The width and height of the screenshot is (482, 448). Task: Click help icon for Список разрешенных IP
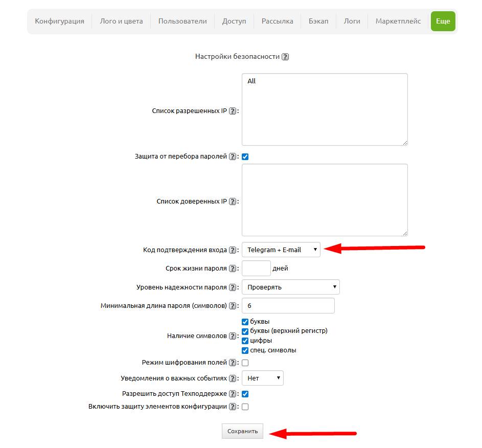(x=233, y=111)
